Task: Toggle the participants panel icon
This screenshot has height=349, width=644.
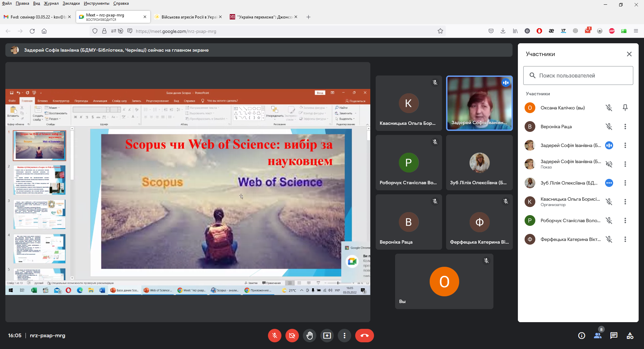Action: (598, 336)
